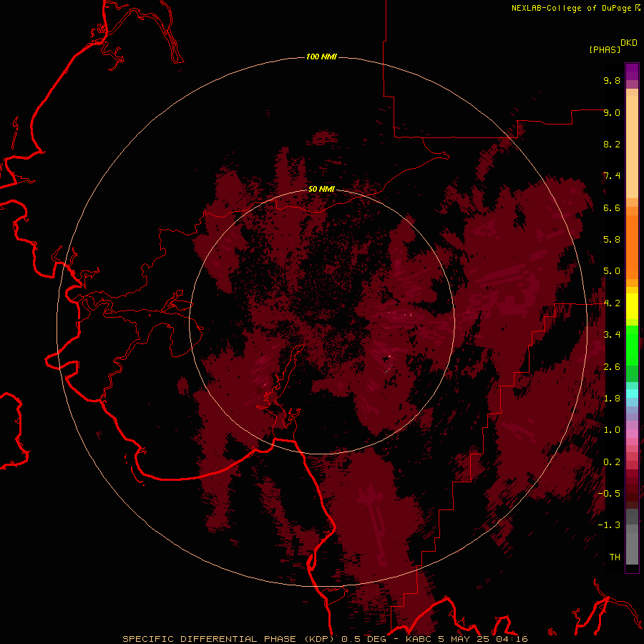The height and width of the screenshot is (644, 644).
Task: Click the 3.4 legend value
Action: (x=612, y=334)
